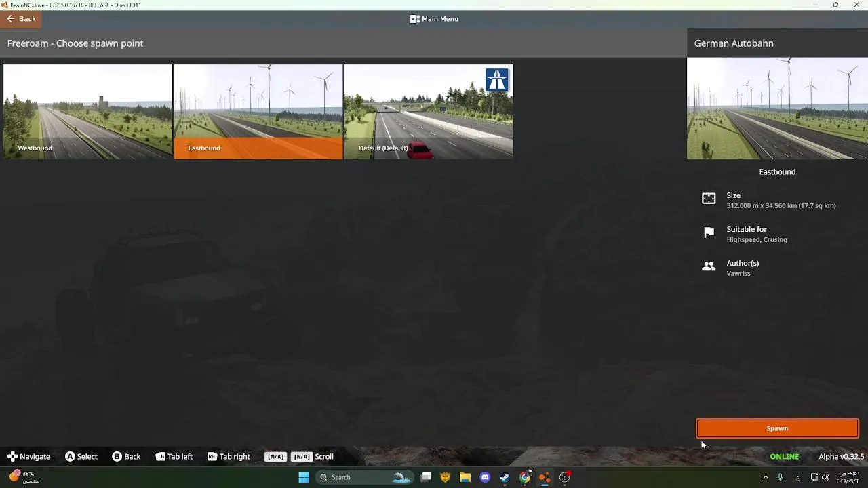Show hidden system tray icons
Screen dimensions: 868x488
(766, 477)
